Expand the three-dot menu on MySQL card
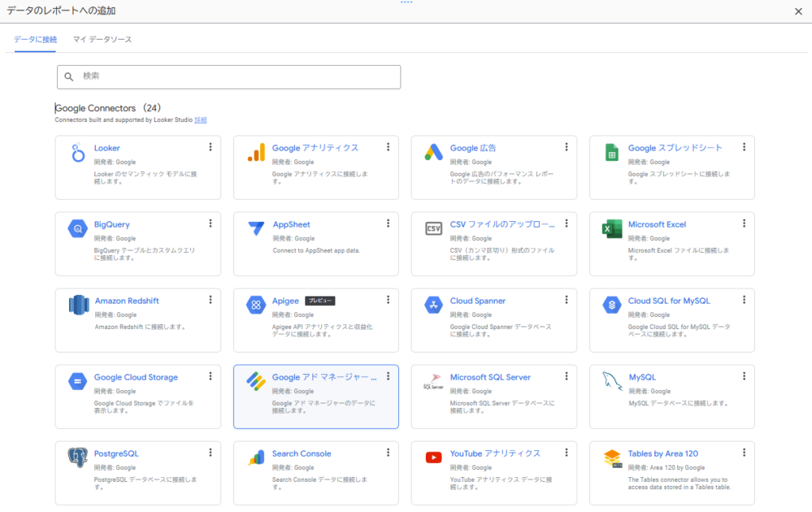Screen dimensions: 812x512 744,376
